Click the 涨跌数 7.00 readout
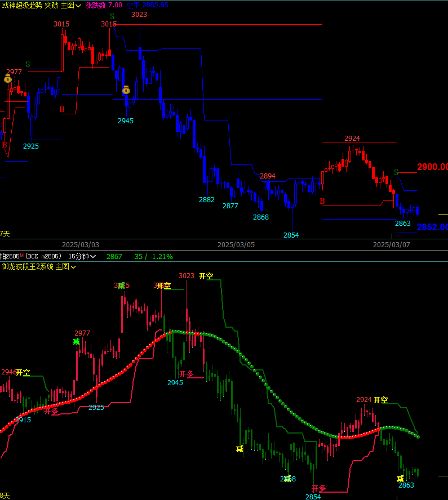This screenshot has width=448, height=500. pyautogui.click(x=104, y=5)
